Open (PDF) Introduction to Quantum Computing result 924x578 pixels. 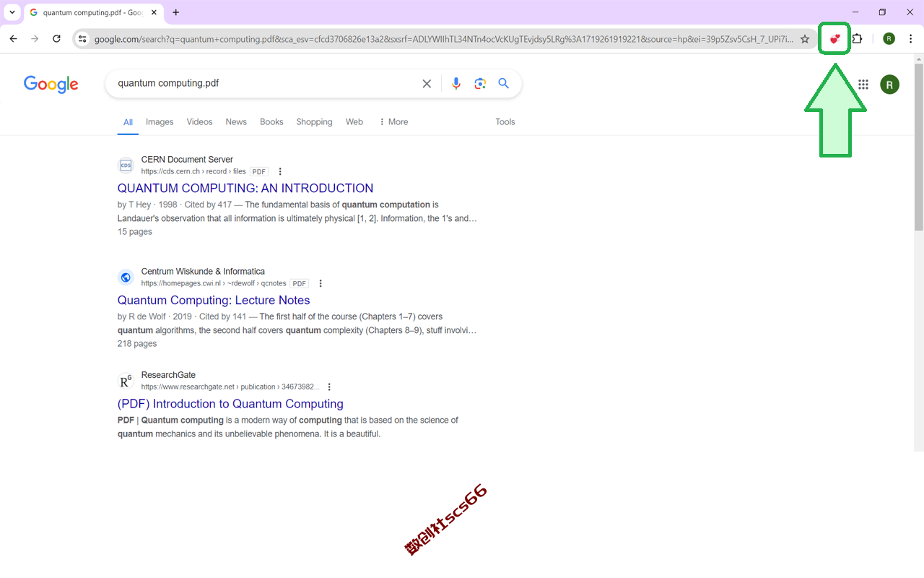click(x=230, y=404)
